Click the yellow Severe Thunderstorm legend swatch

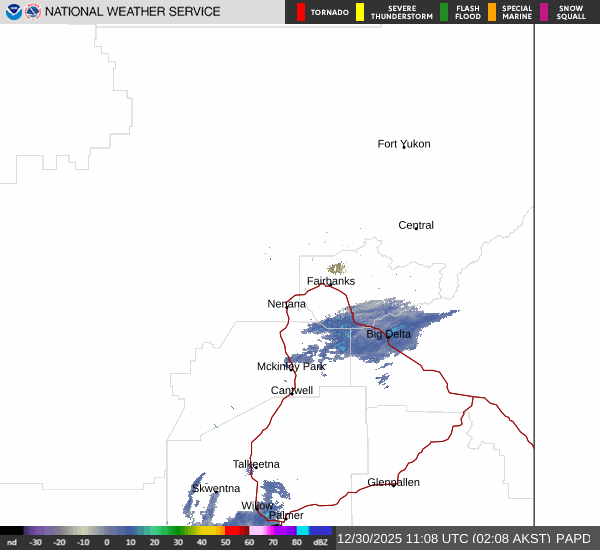coord(360,12)
